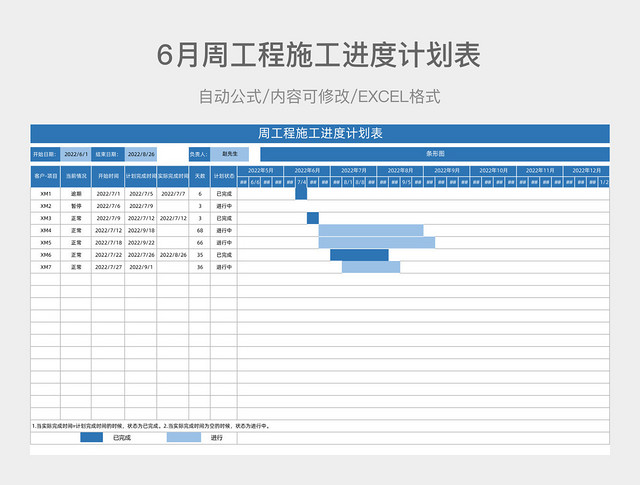
Task: Click the 已完成 legend label
Action: click(122, 438)
